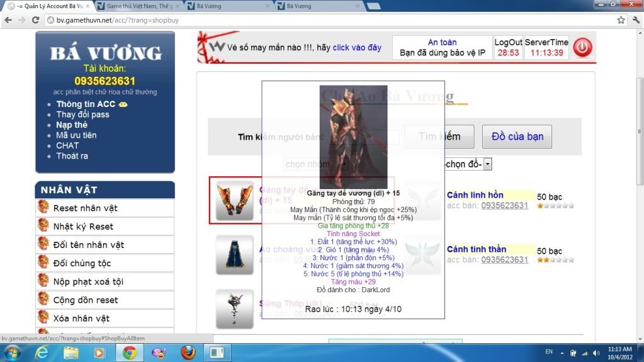Click the icon beside Reset nhân vật
This screenshot has height=362, width=644.
[x=43, y=207]
